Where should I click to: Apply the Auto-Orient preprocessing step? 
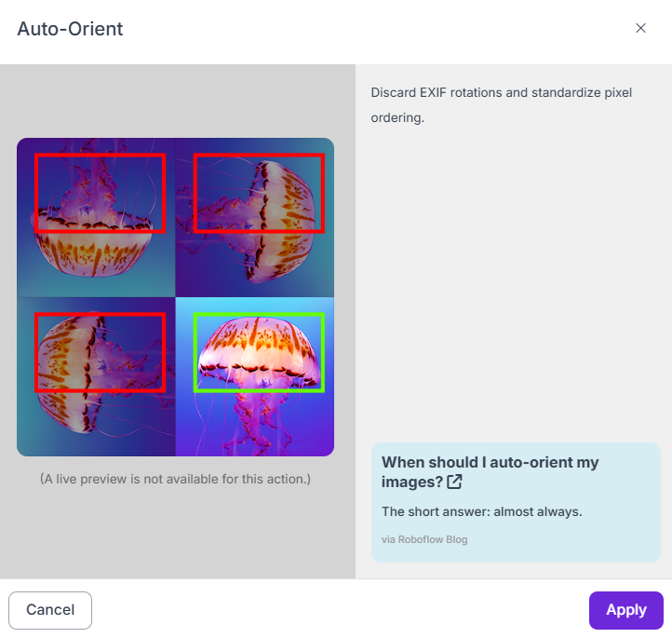[x=625, y=610]
